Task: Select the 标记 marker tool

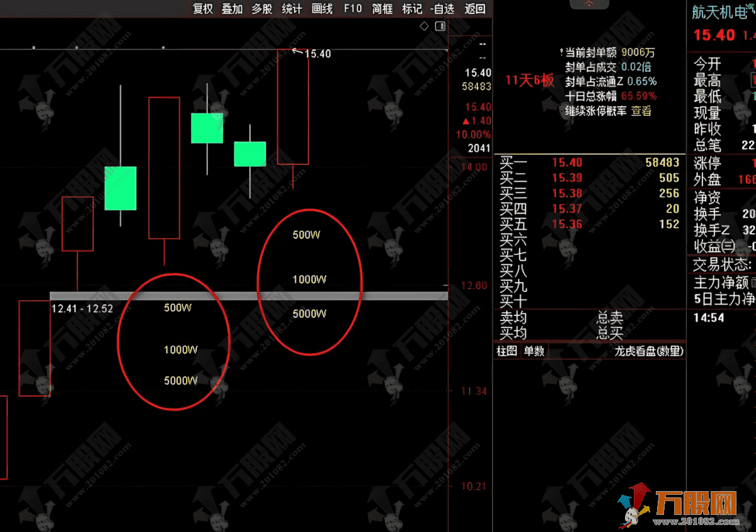Action: pyautogui.click(x=411, y=9)
